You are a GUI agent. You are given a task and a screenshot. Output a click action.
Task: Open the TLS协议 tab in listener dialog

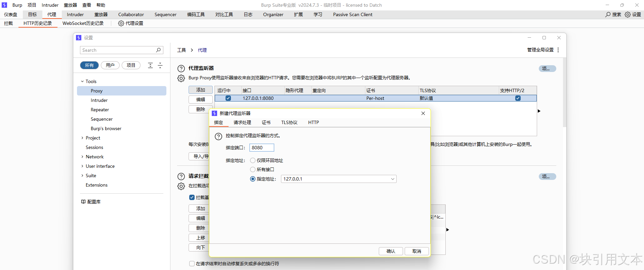pyautogui.click(x=289, y=122)
